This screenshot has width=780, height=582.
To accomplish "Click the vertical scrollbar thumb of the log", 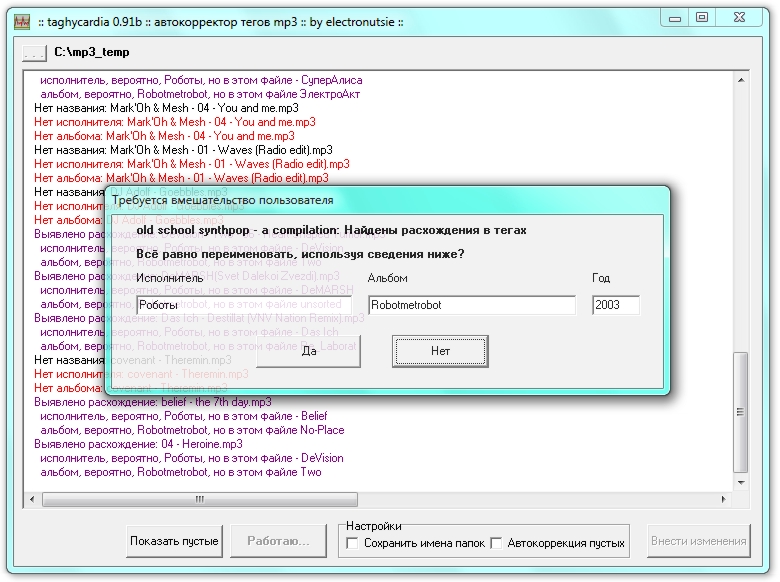I will pos(741,412).
